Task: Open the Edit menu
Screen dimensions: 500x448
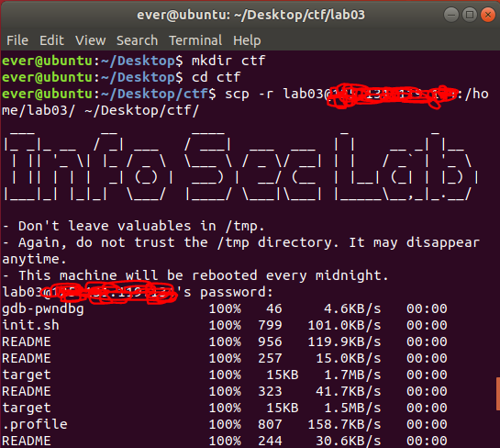Action: pos(51,40)
